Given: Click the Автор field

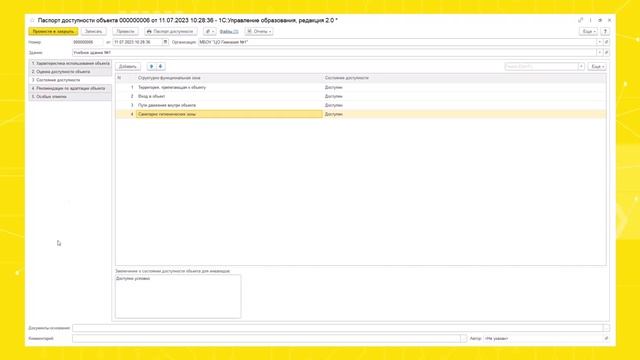Looking at the screenshot, I should click(543, 338).
